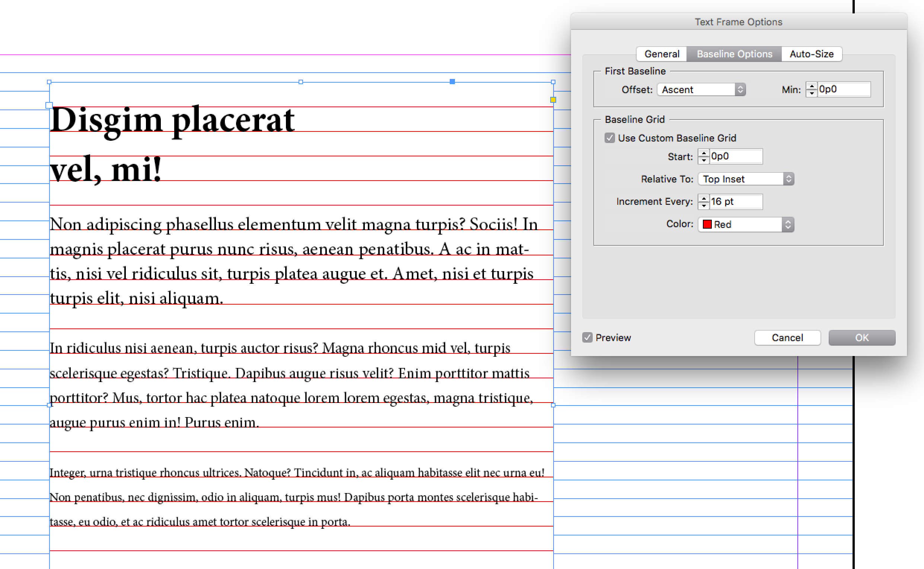Click the text "vel, mi!"
This screenshot has height=569, width=924.
tap(106, 169)
